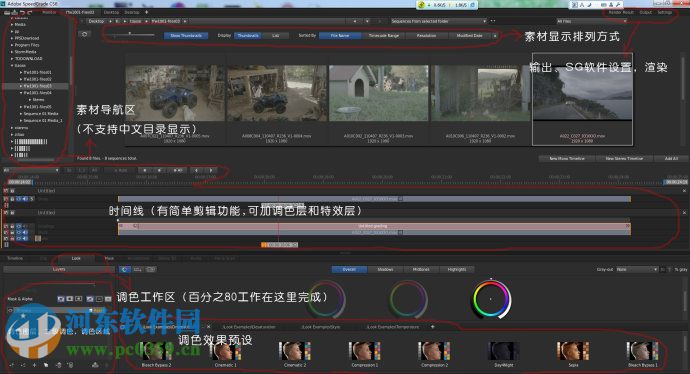The height and width of the screenshot is (374, 690).
Task: Enable Show Thumbnails toggle
Action: [186, 36]
